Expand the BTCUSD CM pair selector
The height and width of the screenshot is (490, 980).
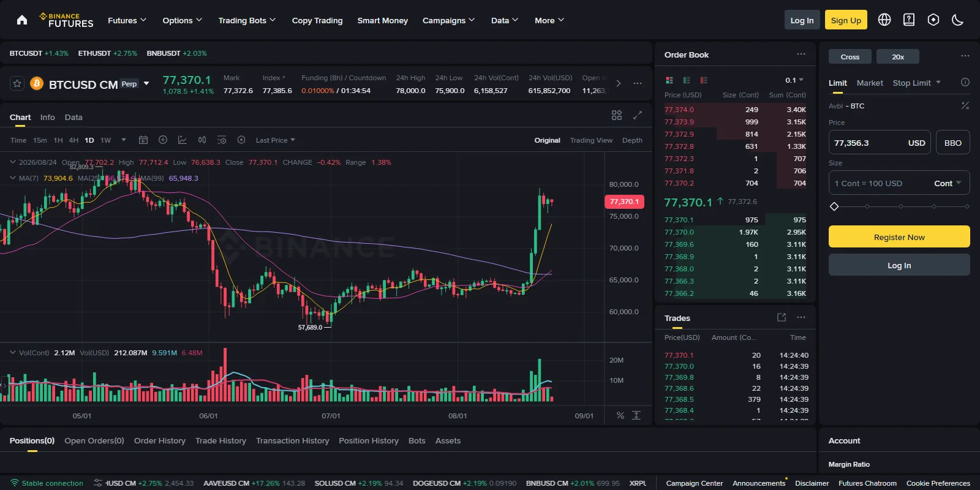(146, 83)
